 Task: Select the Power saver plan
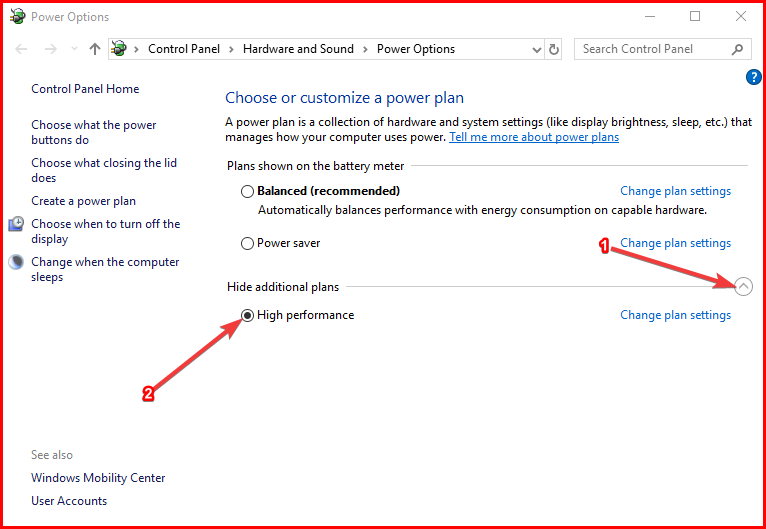(247, 243)
